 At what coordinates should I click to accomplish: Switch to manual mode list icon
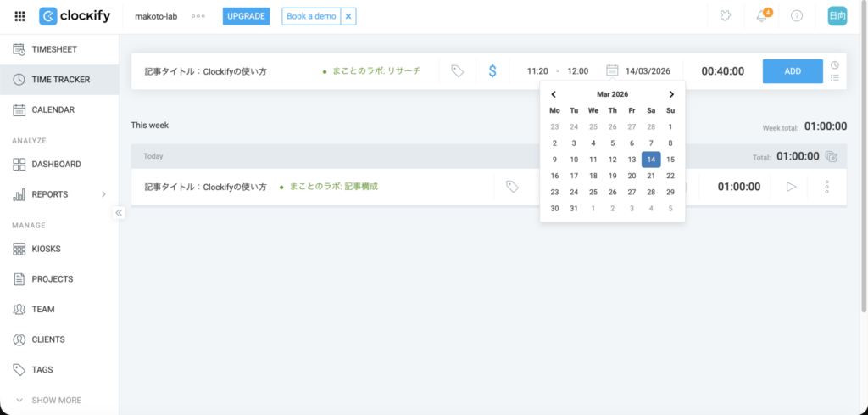coord(835,78)
